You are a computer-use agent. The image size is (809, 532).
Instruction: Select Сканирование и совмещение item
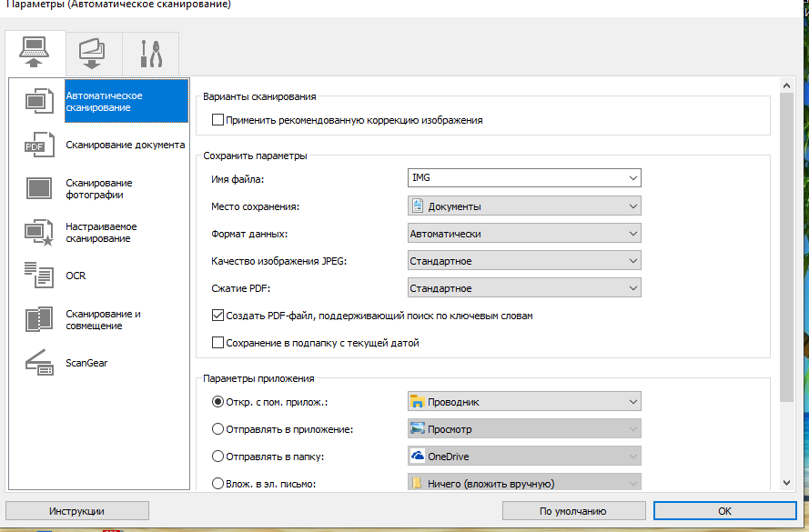click(103, 319)
